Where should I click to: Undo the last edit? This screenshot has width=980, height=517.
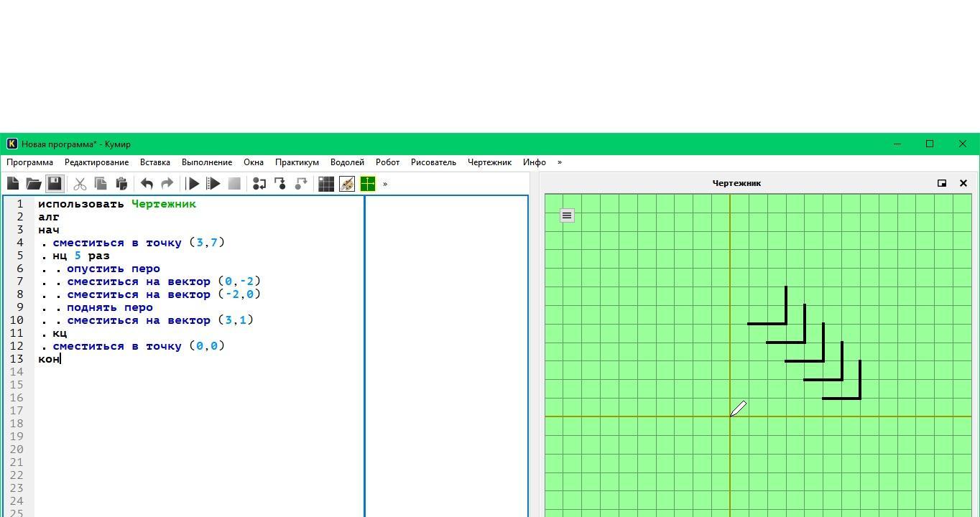point(147,184)
